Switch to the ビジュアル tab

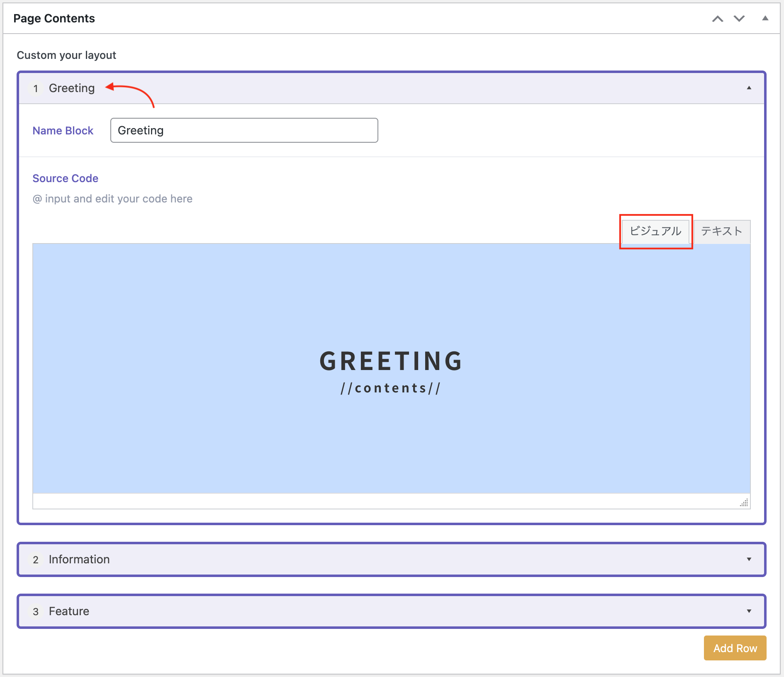[655, 231]
